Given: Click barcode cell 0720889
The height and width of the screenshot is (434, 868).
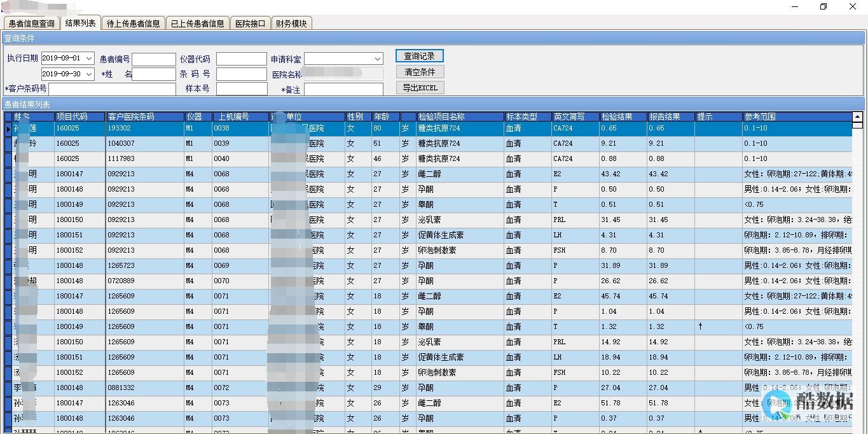Looking at the screenshot, I should tap(144, 281).
